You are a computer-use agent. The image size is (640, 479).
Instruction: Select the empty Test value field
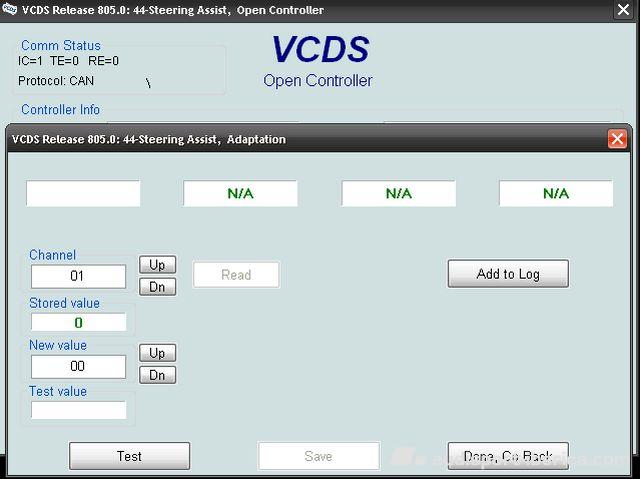point(78,410)
